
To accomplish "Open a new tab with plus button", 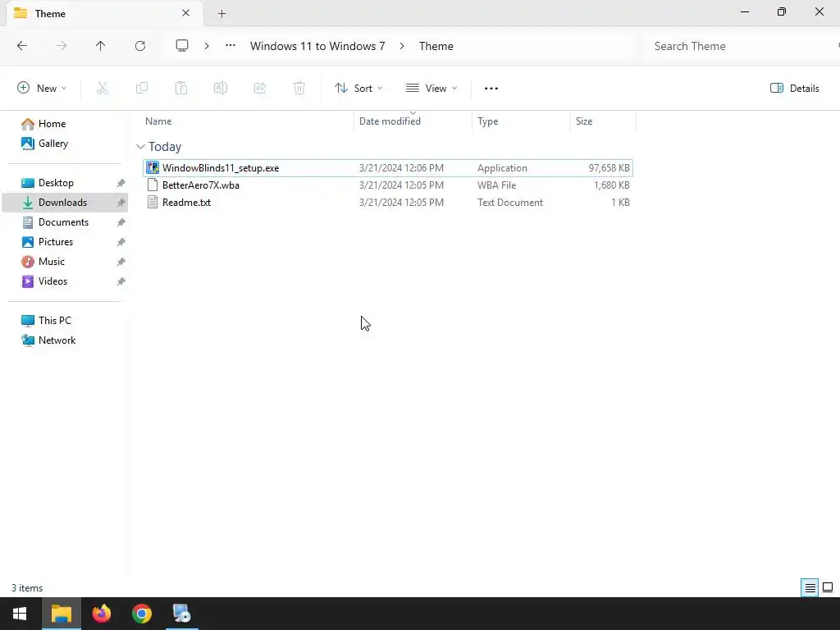I will tap(221, 14).
